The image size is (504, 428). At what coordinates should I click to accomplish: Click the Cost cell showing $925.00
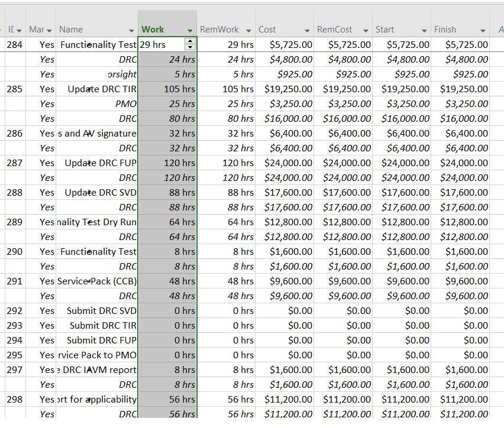[285, 74]
